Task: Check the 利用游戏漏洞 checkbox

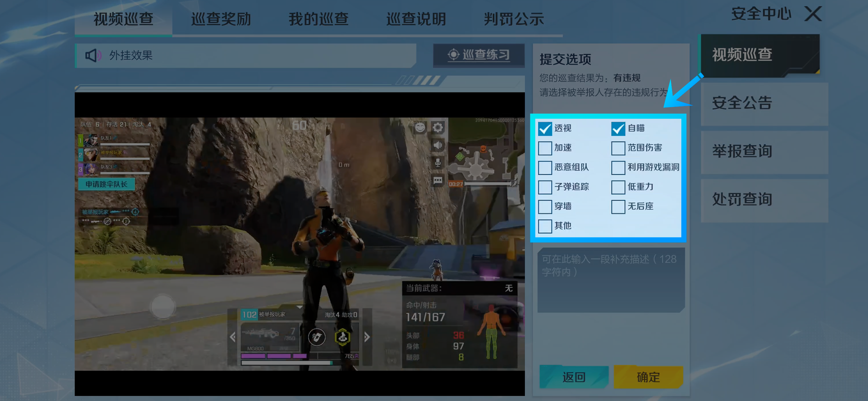Action: tap(618, 168)
